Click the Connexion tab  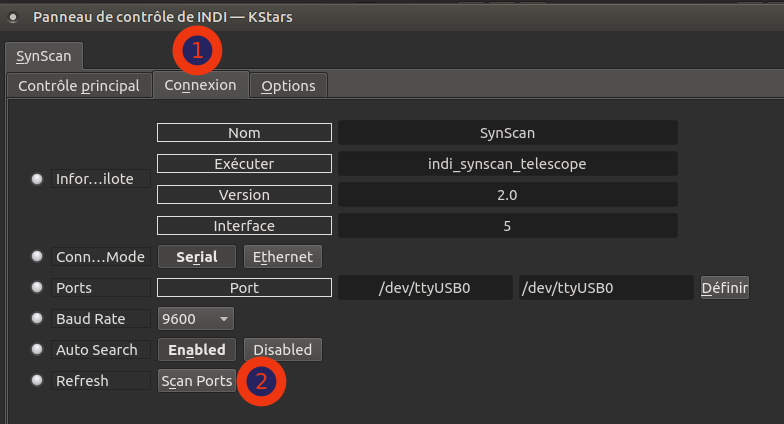(x=200, y=85)
